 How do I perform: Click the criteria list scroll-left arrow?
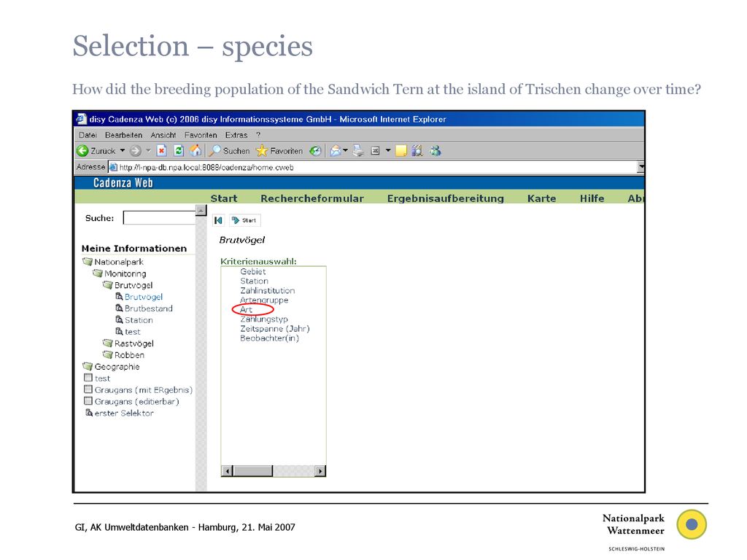pos(228,471)
